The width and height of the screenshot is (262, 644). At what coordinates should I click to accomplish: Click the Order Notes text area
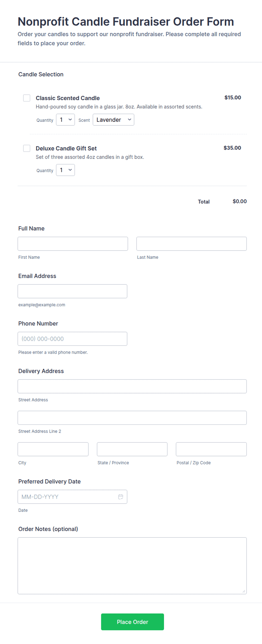132,566
